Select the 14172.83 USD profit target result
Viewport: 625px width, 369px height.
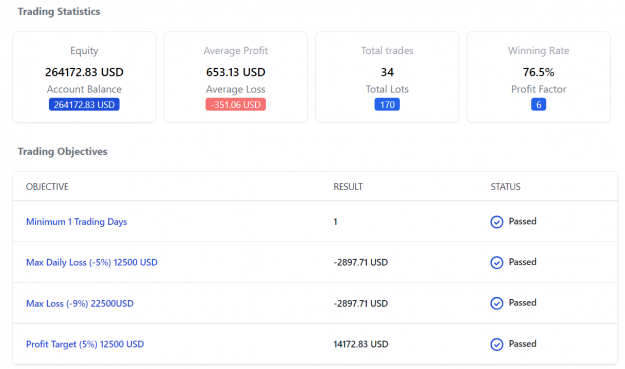[361, 344]
